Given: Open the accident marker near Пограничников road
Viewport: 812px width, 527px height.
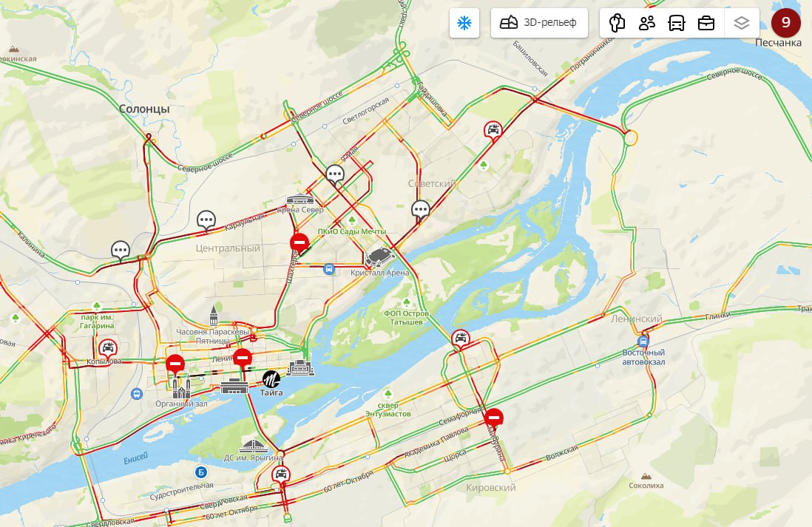Looking at the screenshot, I should pyautogui.click(x=493, y=129).
